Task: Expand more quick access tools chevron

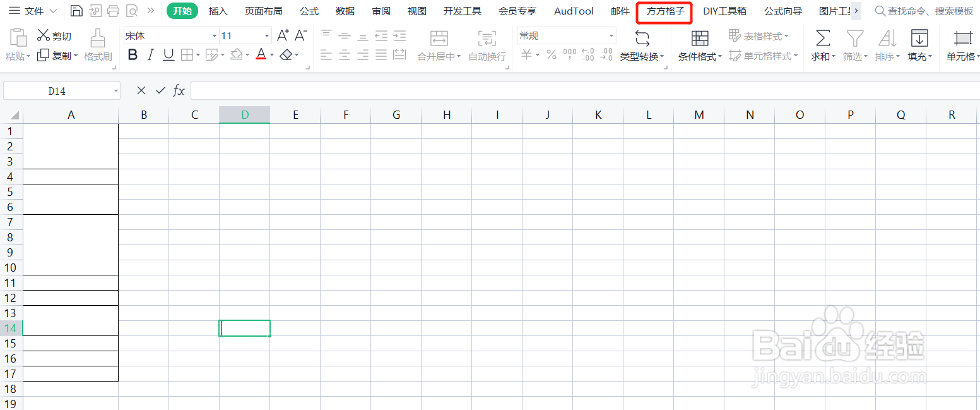Action: tap(151, 11)
